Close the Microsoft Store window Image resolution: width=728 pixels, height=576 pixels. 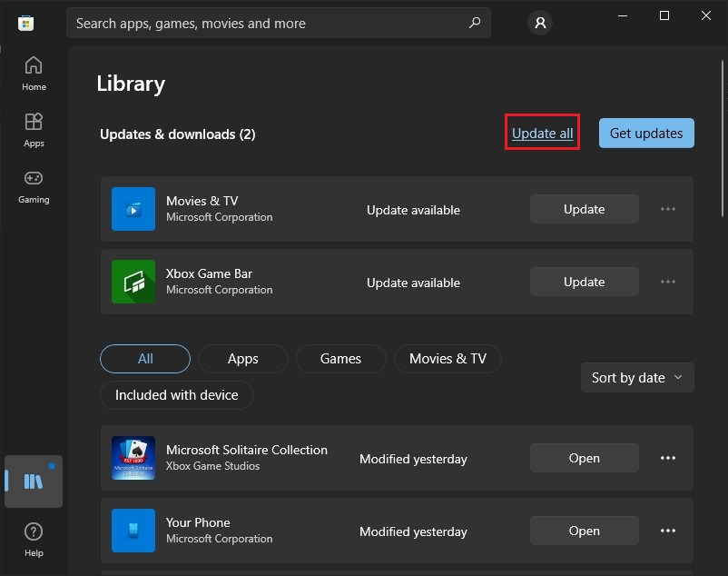click(705, 15)
